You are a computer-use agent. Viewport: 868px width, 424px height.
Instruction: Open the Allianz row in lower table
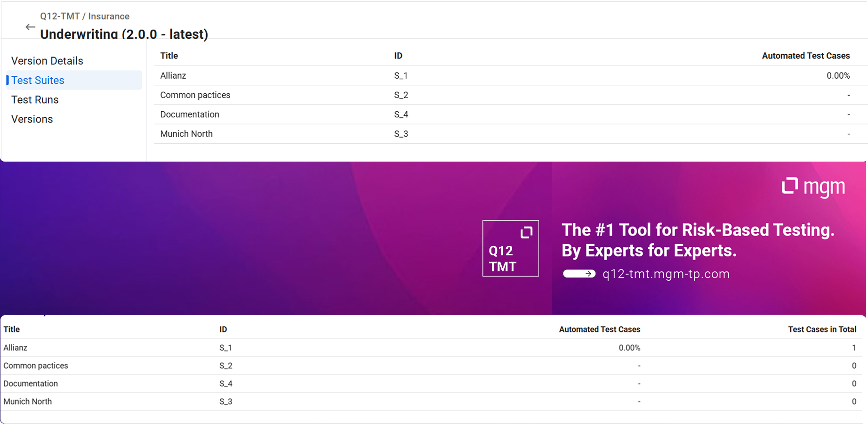[432, 348]
